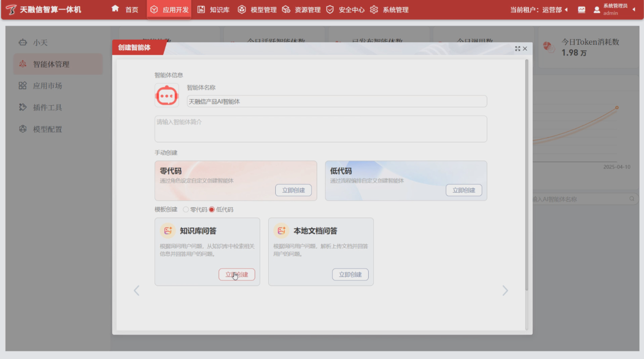
Task: Click 立即创建 on 本地文档问答 card
Action: (350, 275)
